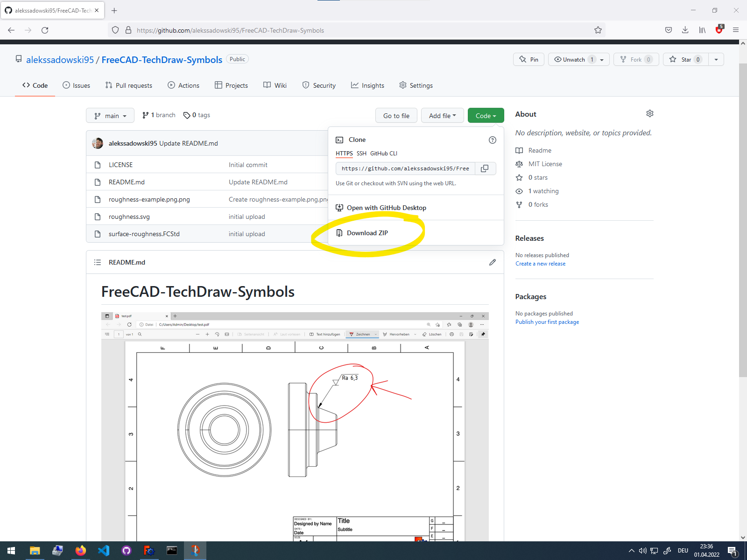Create a new release
747x560 pixels.
click(x=540, y=263)
